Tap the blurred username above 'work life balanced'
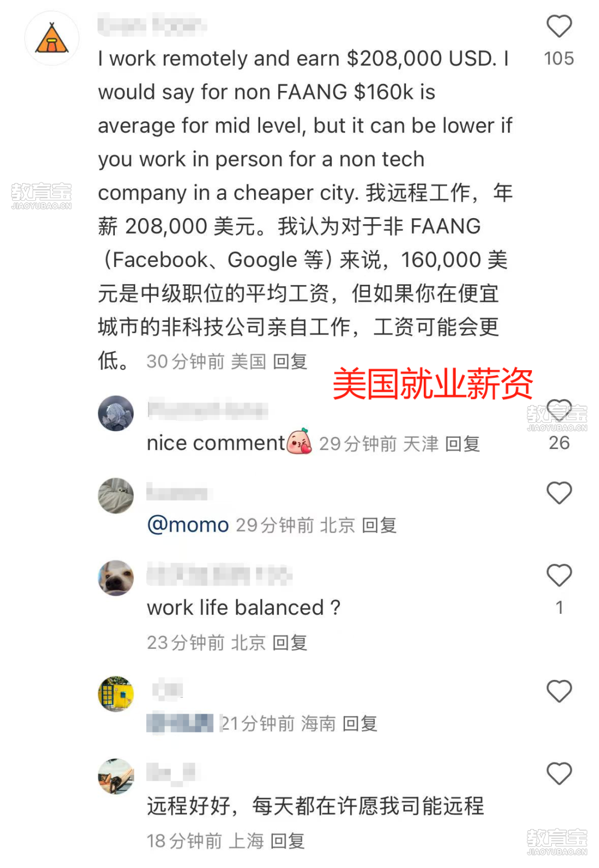This screenshot has height=868, width=599. pyautogui.click(x=220, y=574)
